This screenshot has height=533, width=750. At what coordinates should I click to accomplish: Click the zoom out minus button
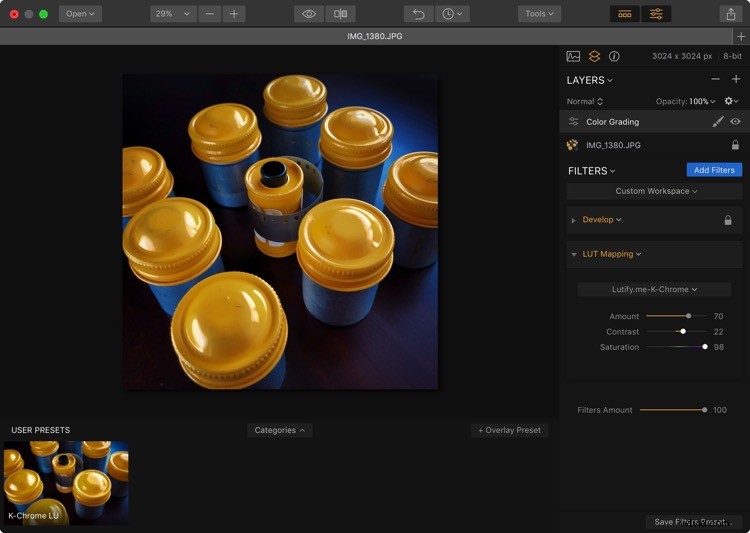pyautogui.click(x=210, y=14)
